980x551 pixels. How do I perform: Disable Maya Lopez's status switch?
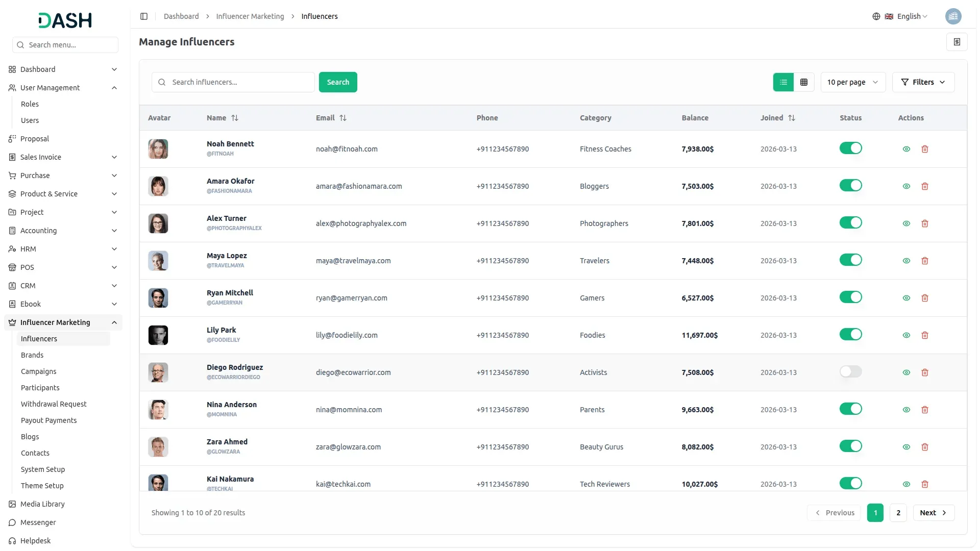[x=850, y=260]
